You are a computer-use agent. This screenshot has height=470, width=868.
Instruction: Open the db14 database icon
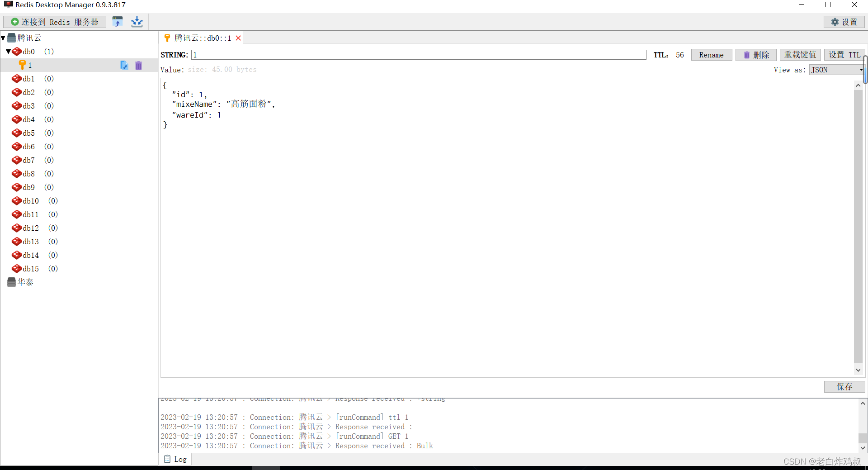click(17, 255)
